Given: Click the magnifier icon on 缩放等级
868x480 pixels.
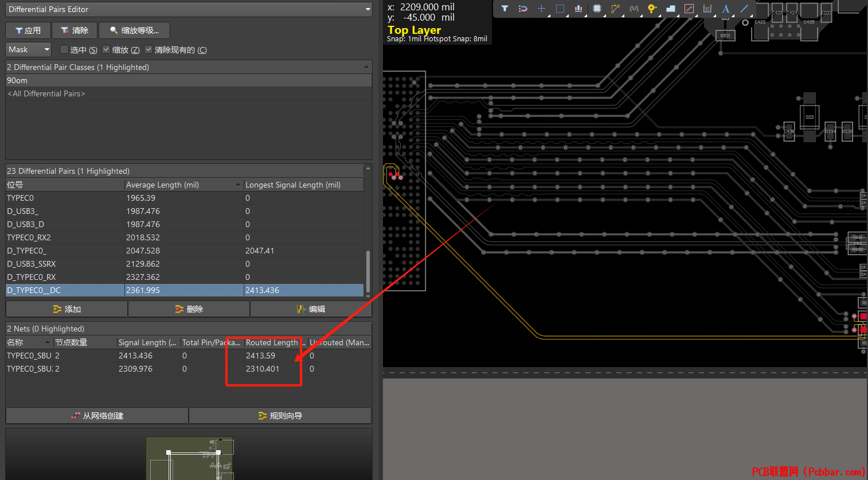Looking at the screenshot, I should (114, 30).
